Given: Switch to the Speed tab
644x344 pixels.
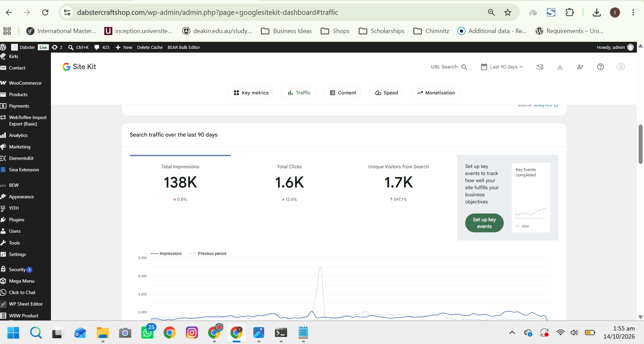Looking at the screenshot, I should [x=386, y=93].
